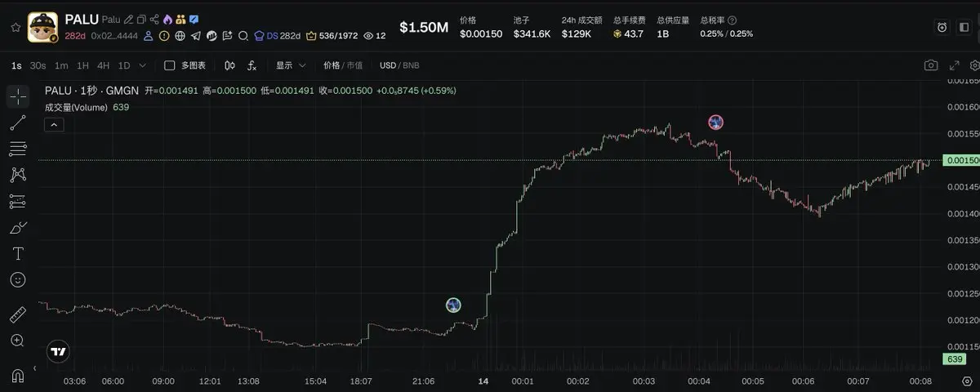Screen dimensions: 980x392
Task: Click the yellow people icon beside Palu
Action: pyautogui.click(x=180, y=19)
